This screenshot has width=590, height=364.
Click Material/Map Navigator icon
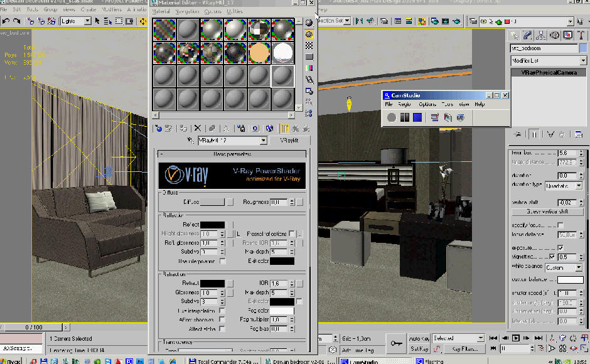click(309, 114)
